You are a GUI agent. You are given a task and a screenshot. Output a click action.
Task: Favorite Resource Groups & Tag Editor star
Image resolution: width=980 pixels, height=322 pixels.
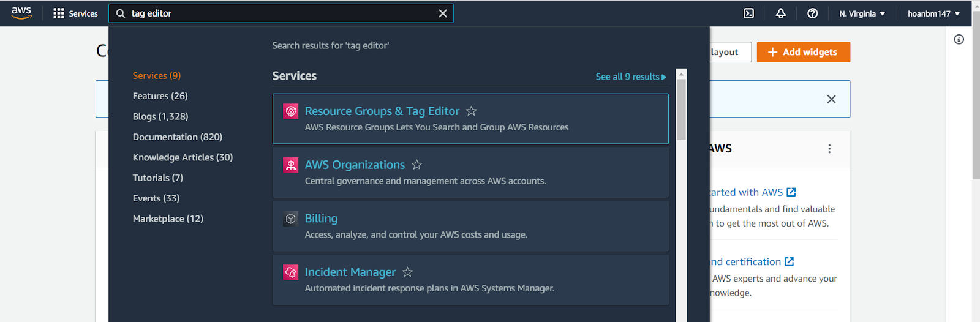tap(471, 111)
